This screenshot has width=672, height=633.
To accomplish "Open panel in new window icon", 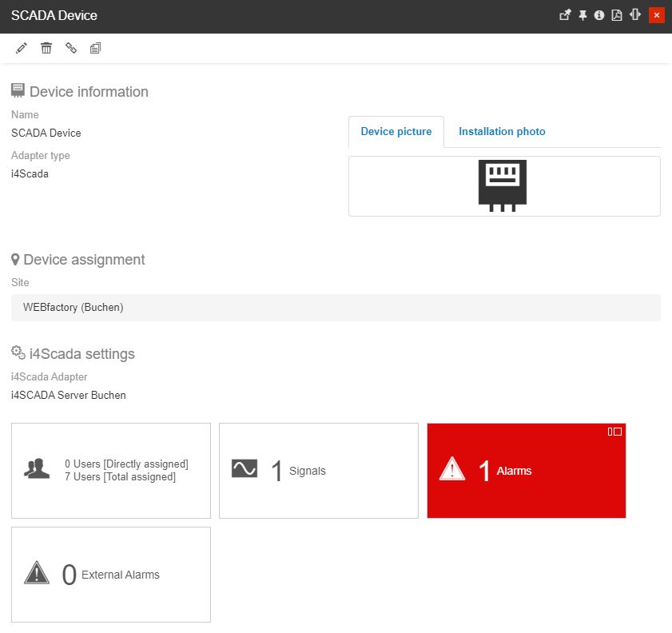I will point(565,15).
